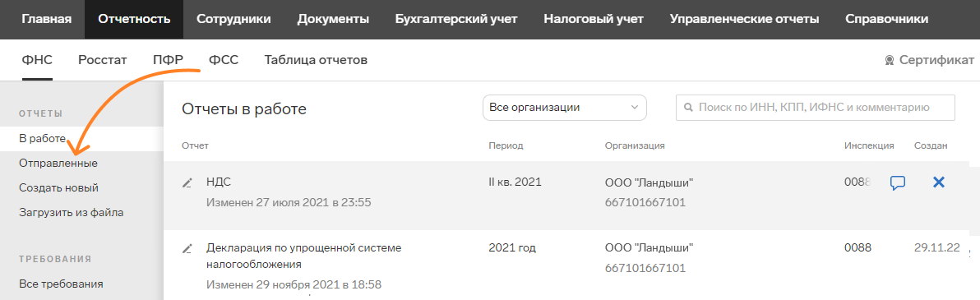
Task: Open Все требования in sidebar
Action: (61, 284)
